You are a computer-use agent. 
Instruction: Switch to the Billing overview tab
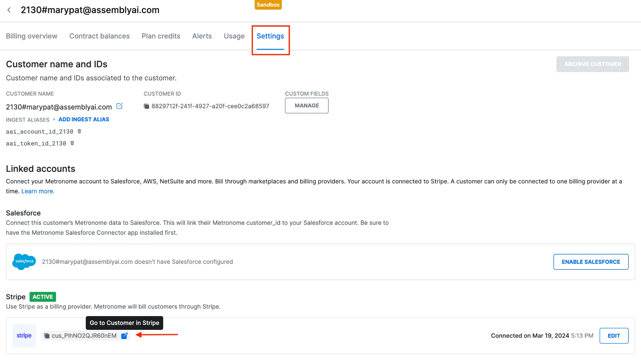[x=32, y=36]
